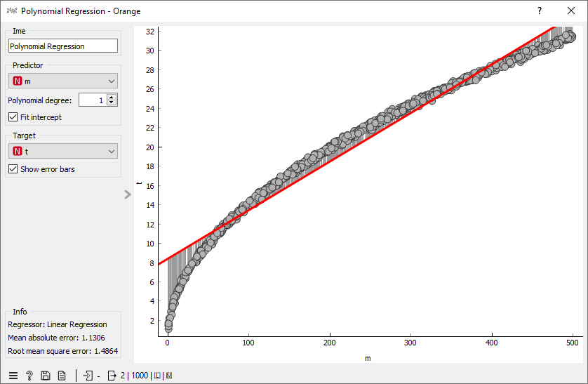
Task: Collapse the left control panel with arrow
Action: [127, 194]
